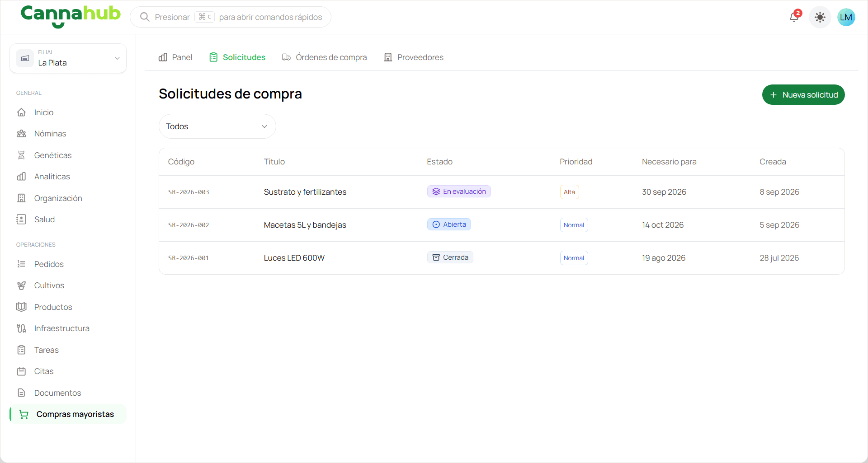Click code SR-2026-003
868x463 pixels.
pyautogui.click(x=189, y=192)
